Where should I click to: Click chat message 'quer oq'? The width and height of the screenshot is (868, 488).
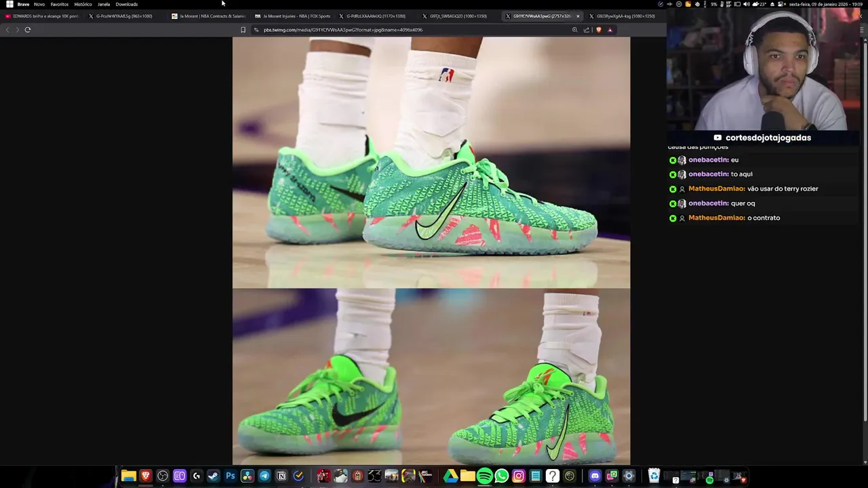point(743,203)
